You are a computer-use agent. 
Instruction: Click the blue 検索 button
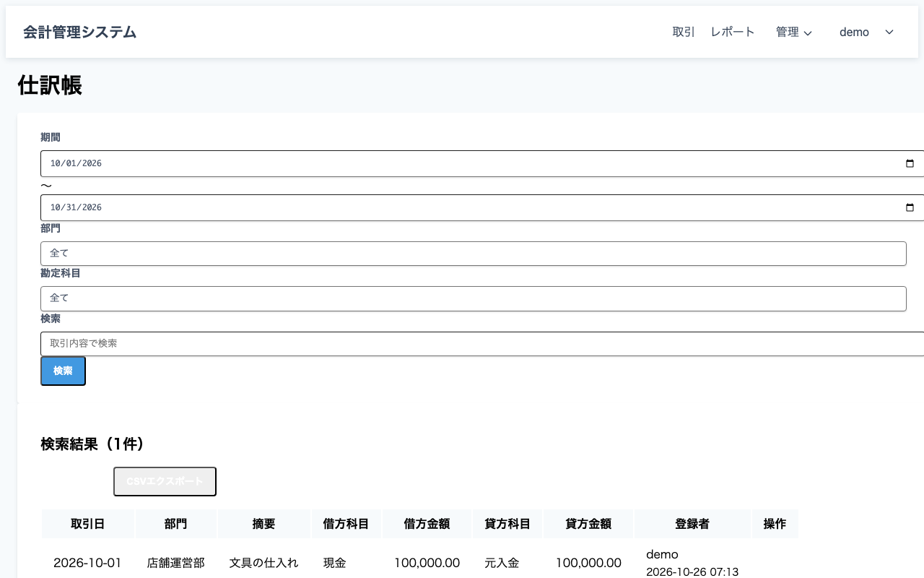(x=63, y=371)
